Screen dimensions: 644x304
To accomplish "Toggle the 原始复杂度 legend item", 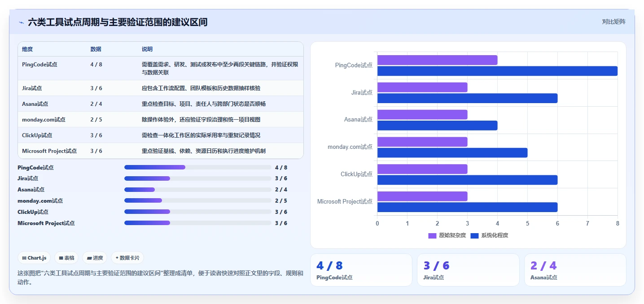I will (447, 235).
